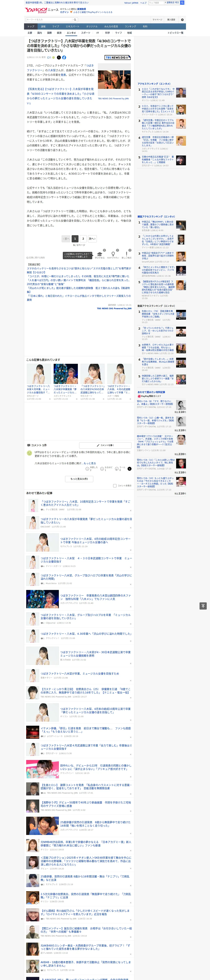Open the article's main photo thumbnail

(x=114, y=80)
